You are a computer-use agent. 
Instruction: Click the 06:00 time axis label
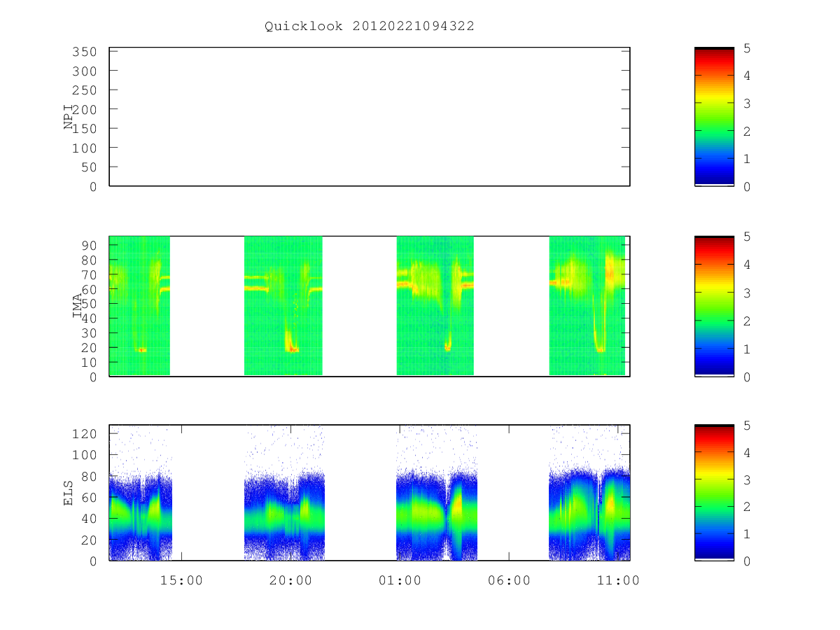coord(509,580)
